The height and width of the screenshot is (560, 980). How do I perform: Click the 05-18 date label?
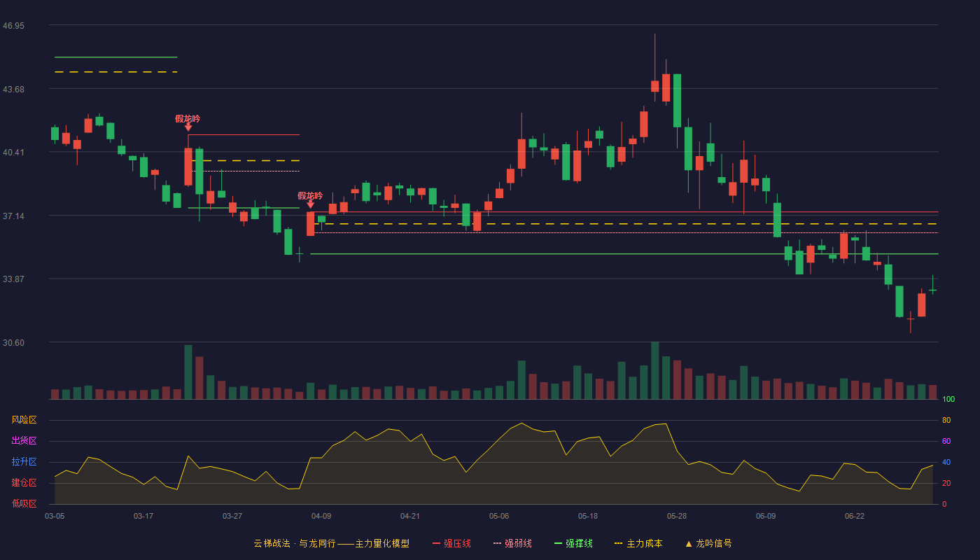coord(588,516)
